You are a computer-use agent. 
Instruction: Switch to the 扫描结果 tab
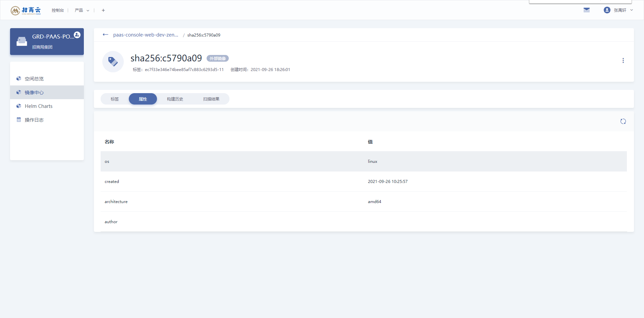pos(211,99)
